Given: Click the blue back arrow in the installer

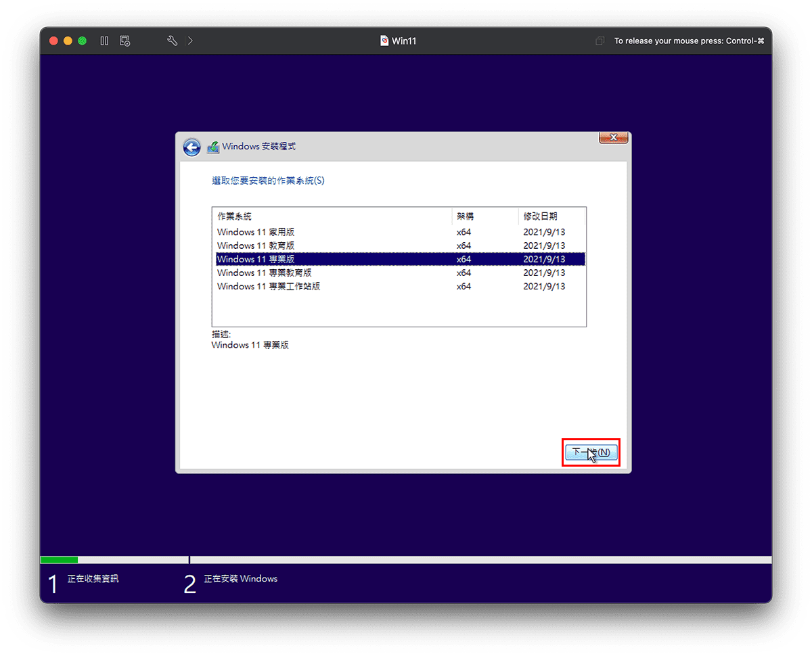Looking at the screenshot, I should point(191,147).
